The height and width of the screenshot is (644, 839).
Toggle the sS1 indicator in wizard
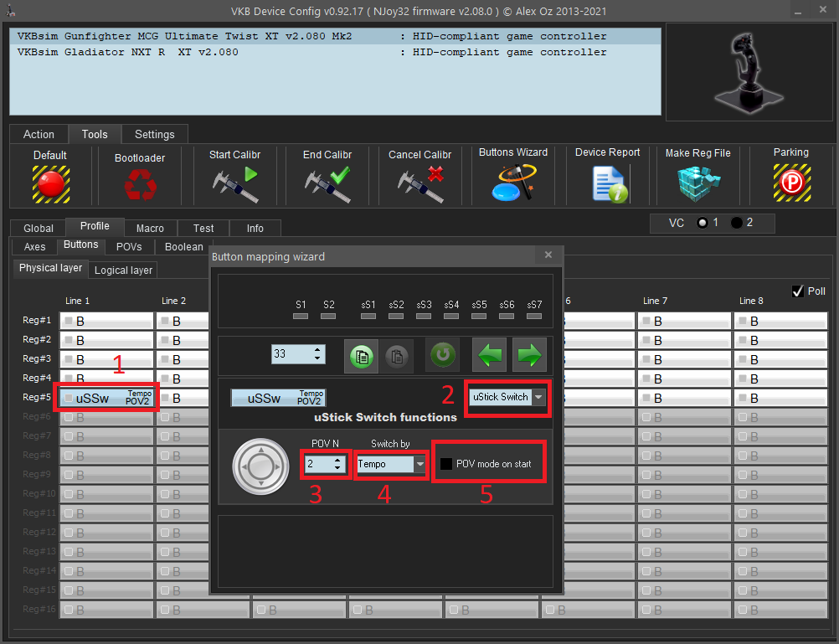[368, 317]
